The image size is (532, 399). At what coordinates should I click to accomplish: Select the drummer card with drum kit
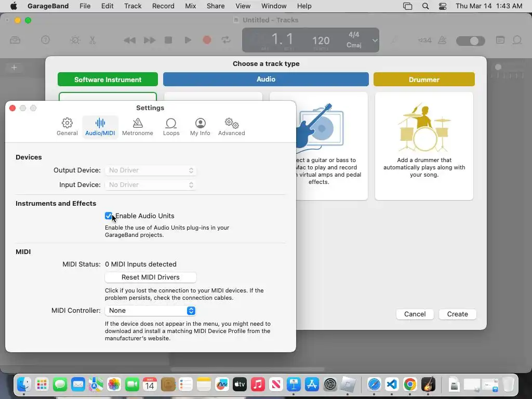click(x=424, y=146)
